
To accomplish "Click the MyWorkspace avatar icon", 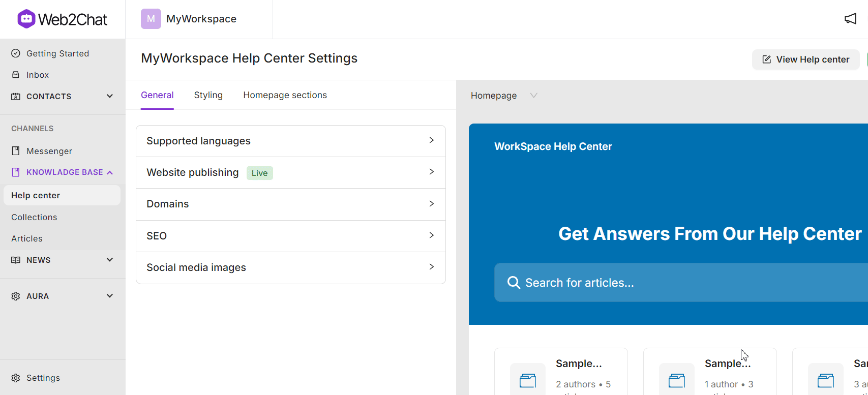I will (x=151, y=19).
